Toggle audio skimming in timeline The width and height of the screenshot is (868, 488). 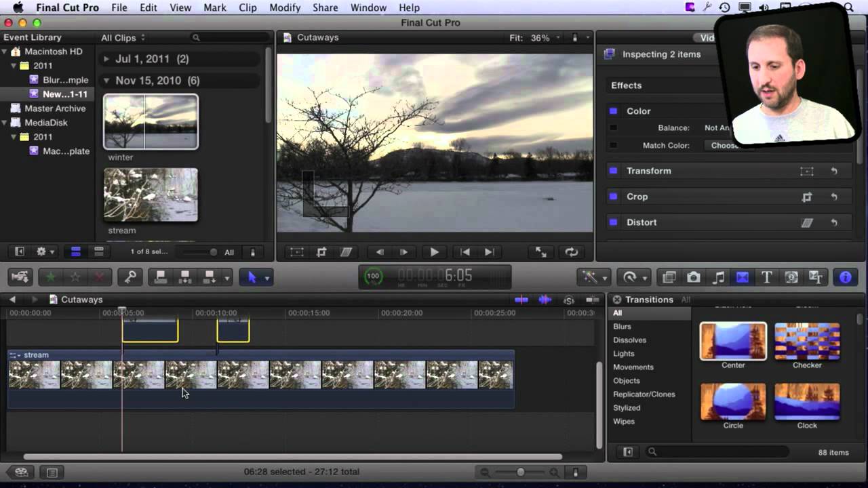click(x=545, y=300)
